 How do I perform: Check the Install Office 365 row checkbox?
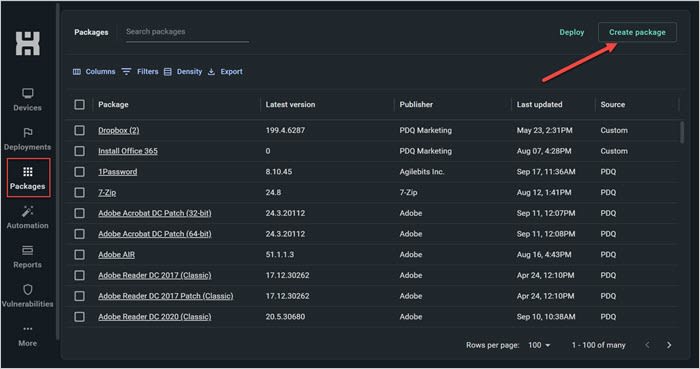[x=79, y=151]
